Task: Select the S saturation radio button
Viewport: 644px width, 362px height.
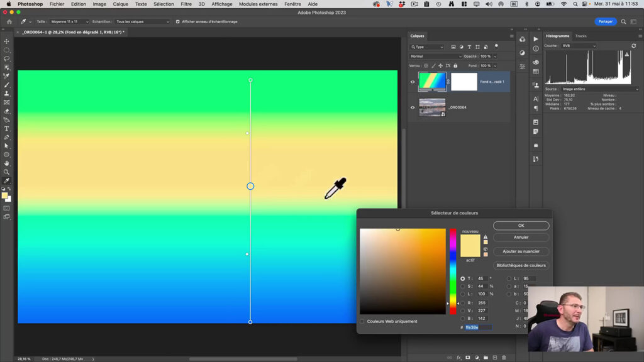Action: [462, 287]
